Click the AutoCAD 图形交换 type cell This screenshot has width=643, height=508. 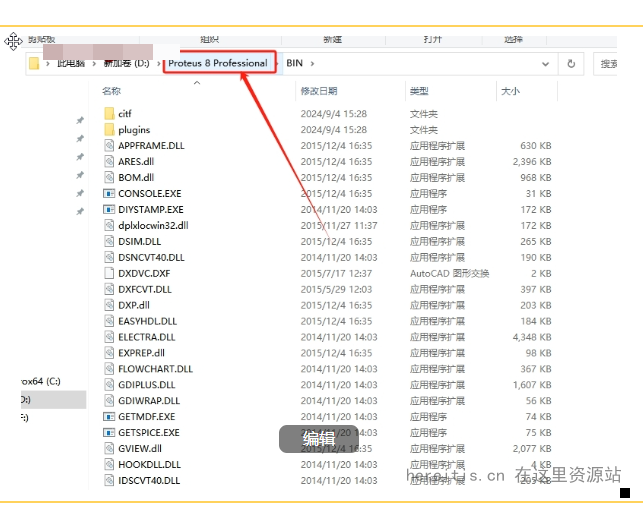pyautogui.click(x=449, y=273)
